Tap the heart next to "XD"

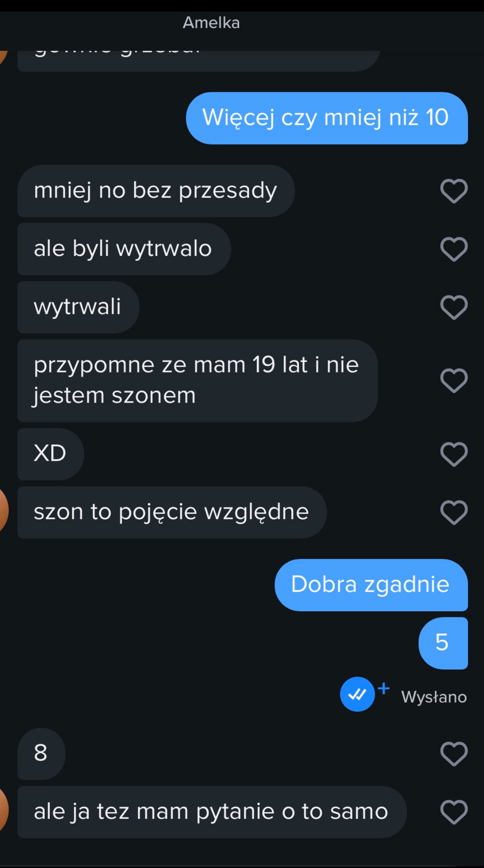[x=454, y=454]
